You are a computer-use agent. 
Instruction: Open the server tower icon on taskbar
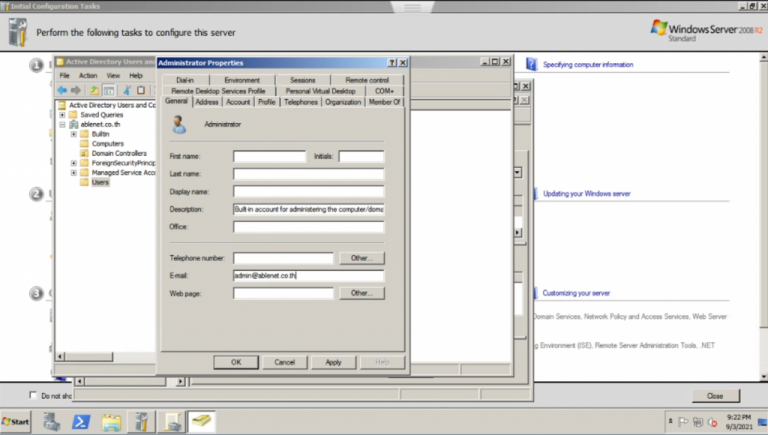(142, 422)
